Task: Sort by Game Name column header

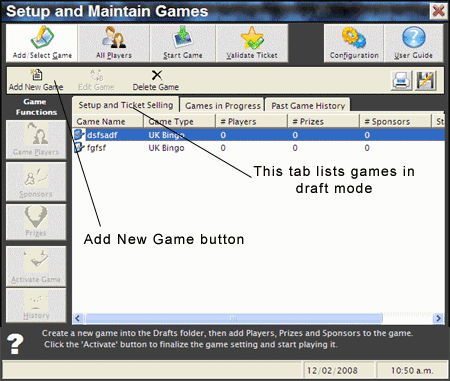Action: (x=108, y=121)
